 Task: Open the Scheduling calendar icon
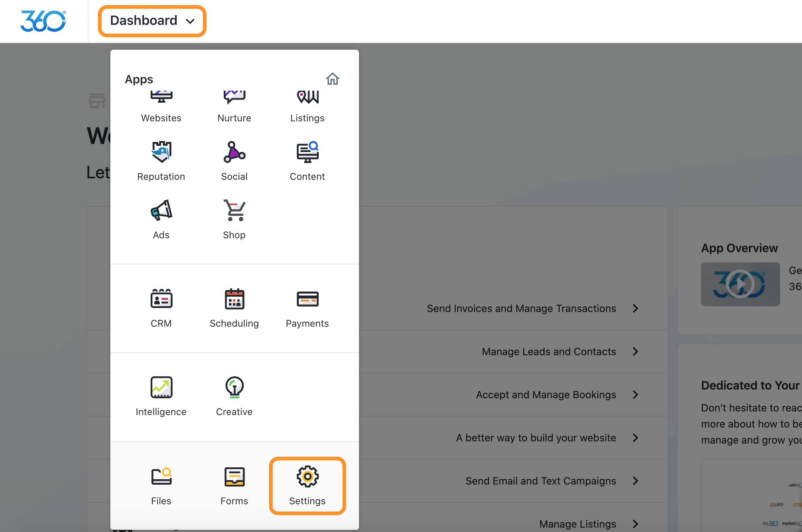[234, 299]
